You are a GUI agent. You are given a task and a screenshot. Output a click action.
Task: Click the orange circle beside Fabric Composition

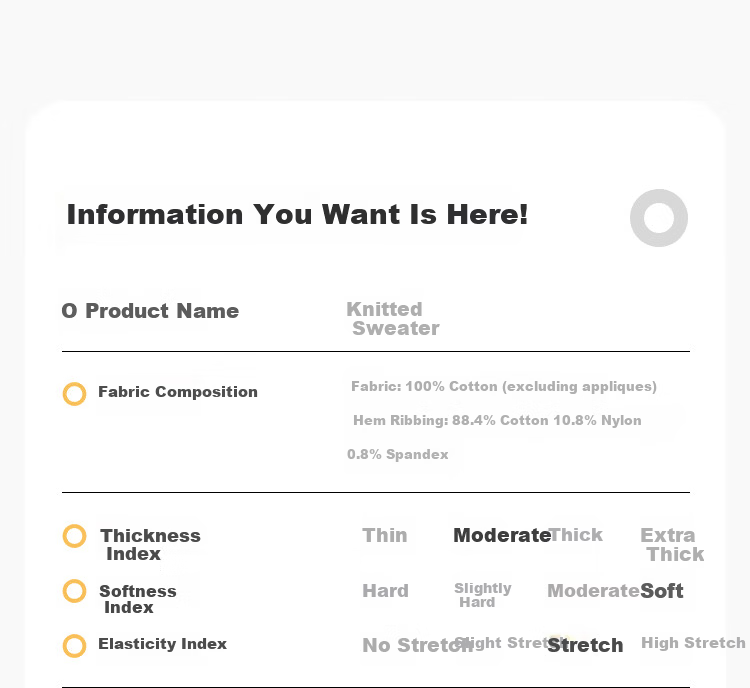pyautogui.click(x=75, y=394)
